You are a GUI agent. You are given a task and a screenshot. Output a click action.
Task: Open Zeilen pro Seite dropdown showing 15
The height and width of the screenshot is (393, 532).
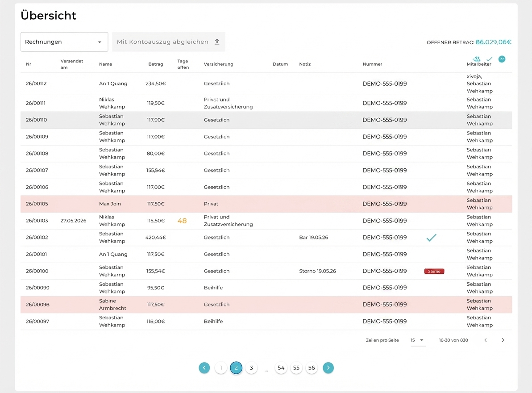click(x=418, y=340)
